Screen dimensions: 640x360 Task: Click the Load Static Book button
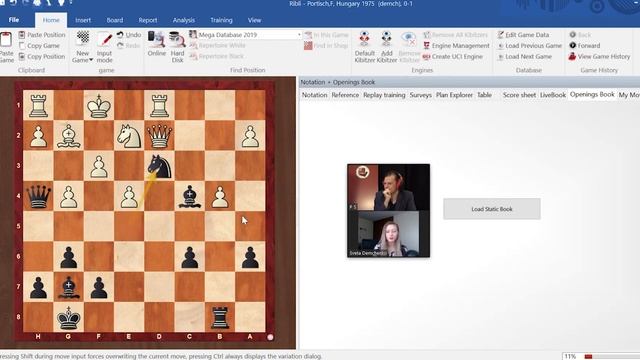click(x=492, y=209)
